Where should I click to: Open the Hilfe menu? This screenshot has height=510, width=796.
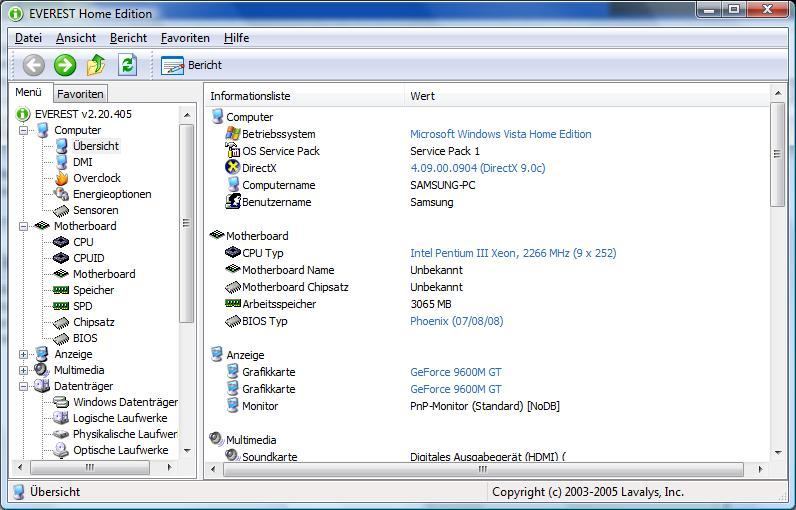[236, 38]
